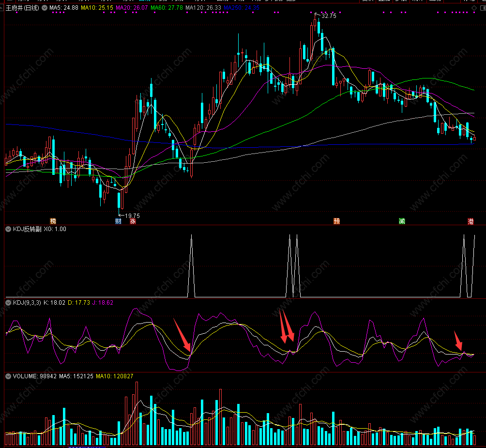Click the green 减 holdings reduction marker
This screenshot has height=448, width=486.
coord(402,221)
